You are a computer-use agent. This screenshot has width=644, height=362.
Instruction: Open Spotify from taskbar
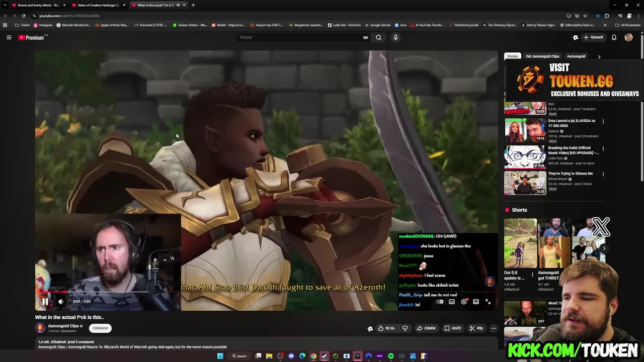tap(391, 356)
